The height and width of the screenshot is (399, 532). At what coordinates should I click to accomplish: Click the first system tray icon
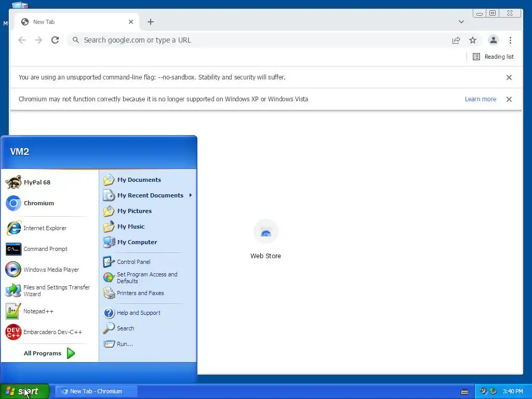484,391
